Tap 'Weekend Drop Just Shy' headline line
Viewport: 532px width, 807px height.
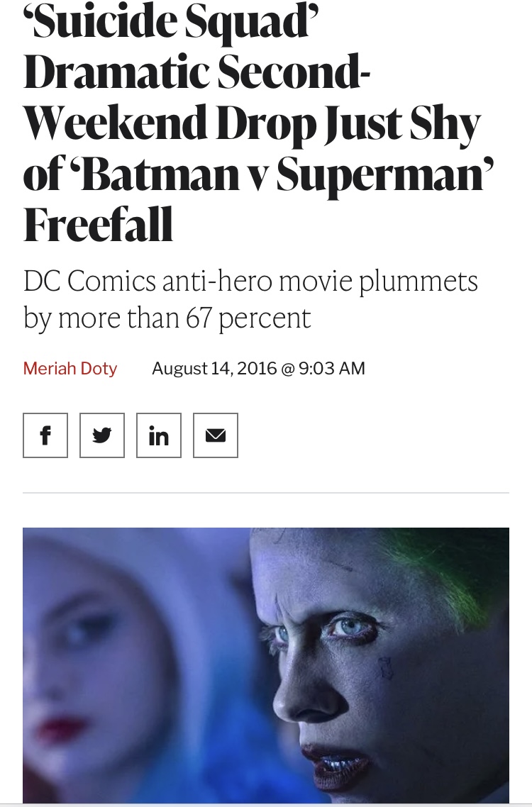252,125
